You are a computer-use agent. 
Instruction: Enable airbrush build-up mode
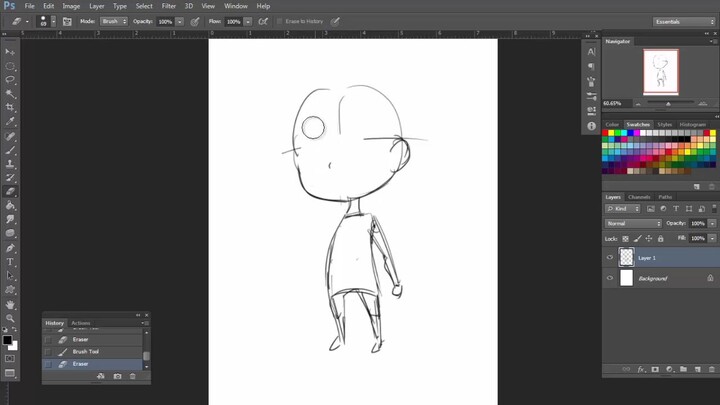[x=263, y=22]
